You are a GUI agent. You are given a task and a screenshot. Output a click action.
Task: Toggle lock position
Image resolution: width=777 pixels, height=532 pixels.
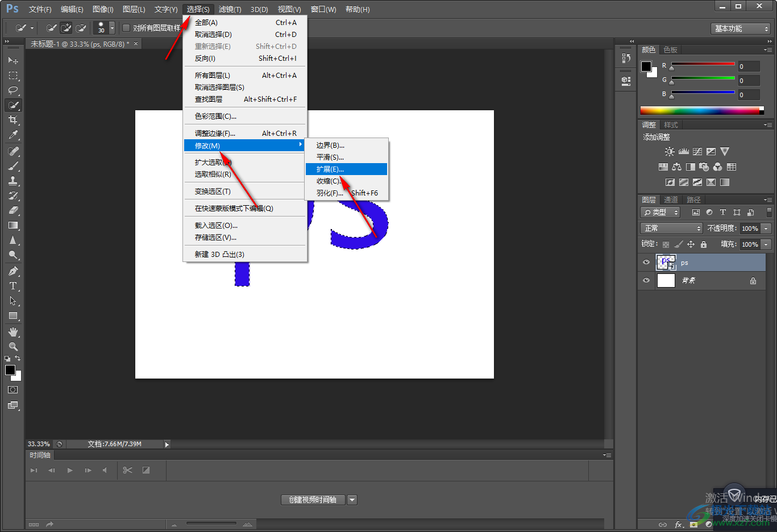point(691,244)
